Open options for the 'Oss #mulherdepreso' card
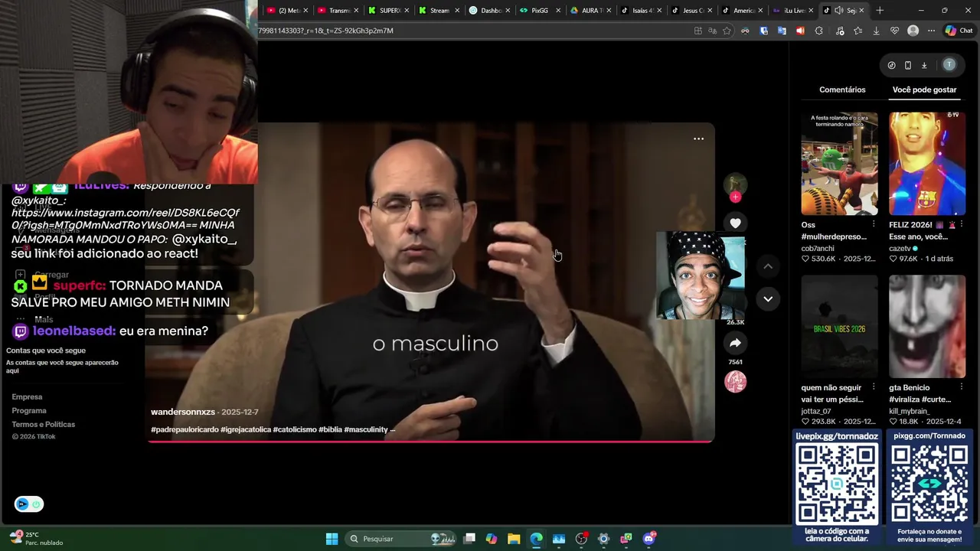Viewport: 980px width, 551px height. pyautogui.click(x=874, y=225)
